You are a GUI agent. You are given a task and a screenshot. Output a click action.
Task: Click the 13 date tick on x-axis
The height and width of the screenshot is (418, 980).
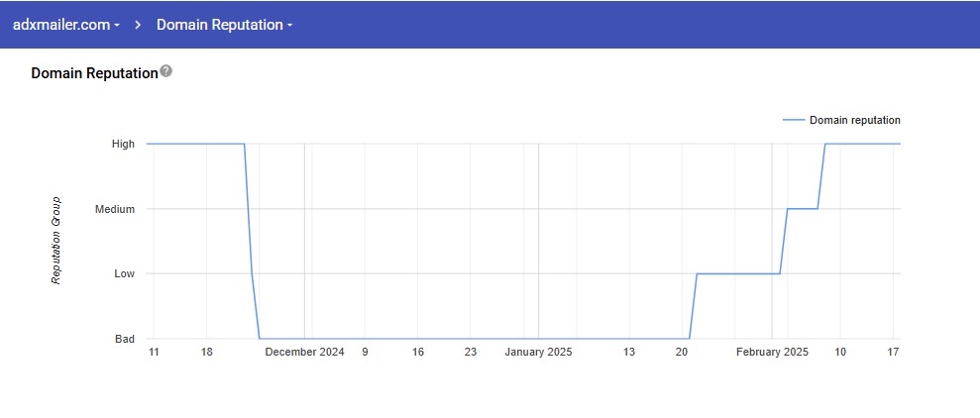tap(629, 352)
